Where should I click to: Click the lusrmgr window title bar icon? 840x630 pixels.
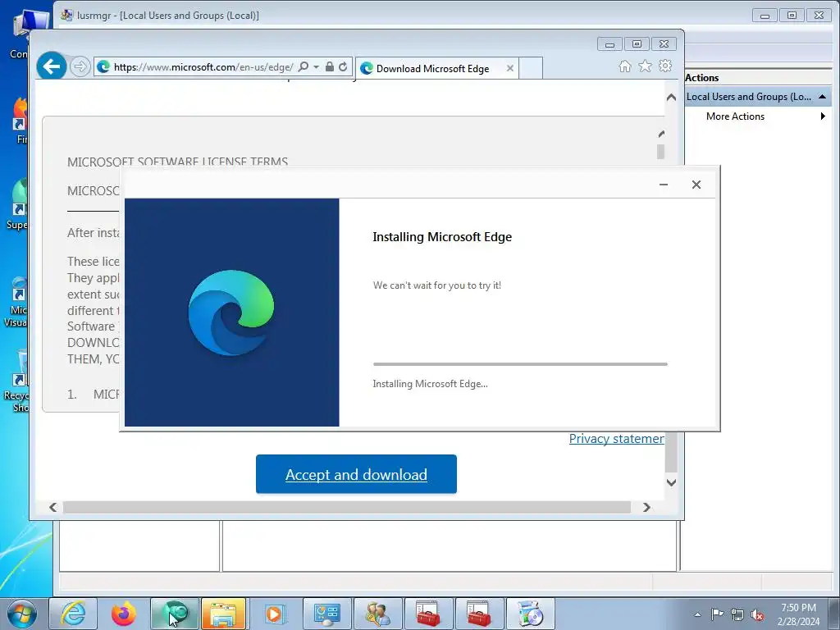pos(66,15)
